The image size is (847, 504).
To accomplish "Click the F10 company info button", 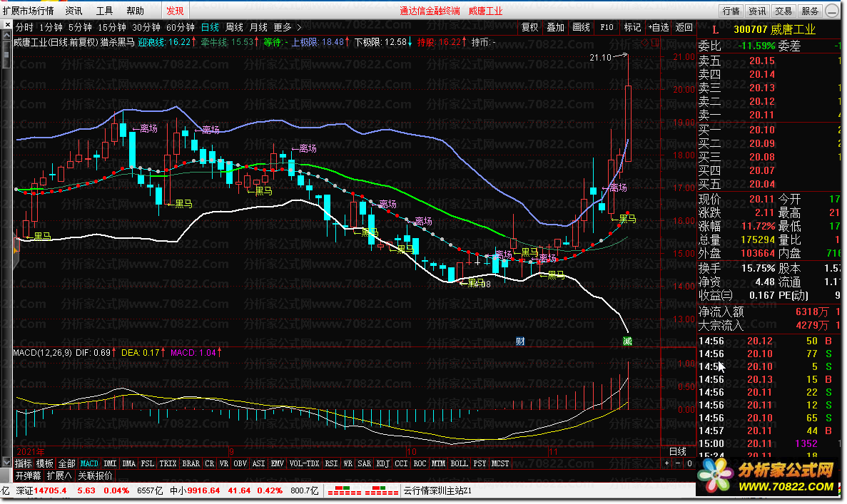I will click(607, 27).
